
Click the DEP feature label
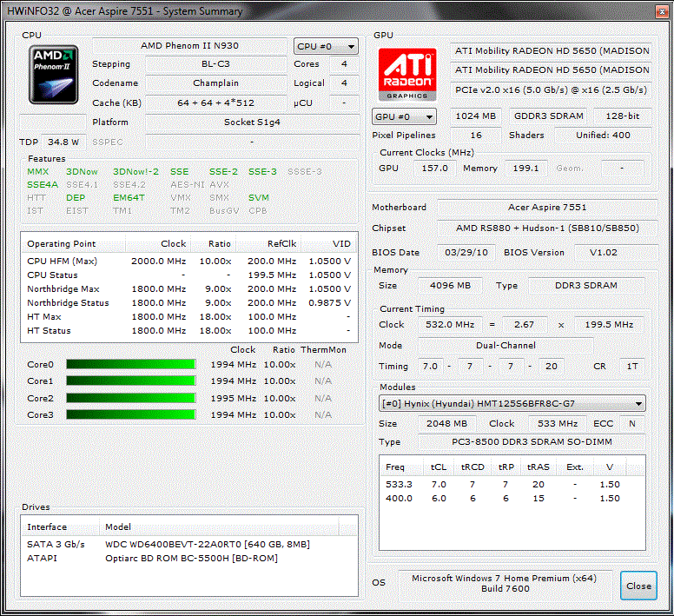pos(76,198)
